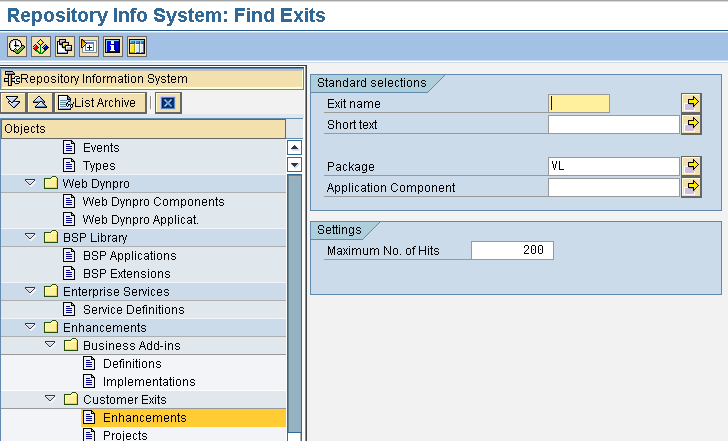Viewport: 728px width, 441px height.
Task: Click the blue Information icon
Action: 113,46
